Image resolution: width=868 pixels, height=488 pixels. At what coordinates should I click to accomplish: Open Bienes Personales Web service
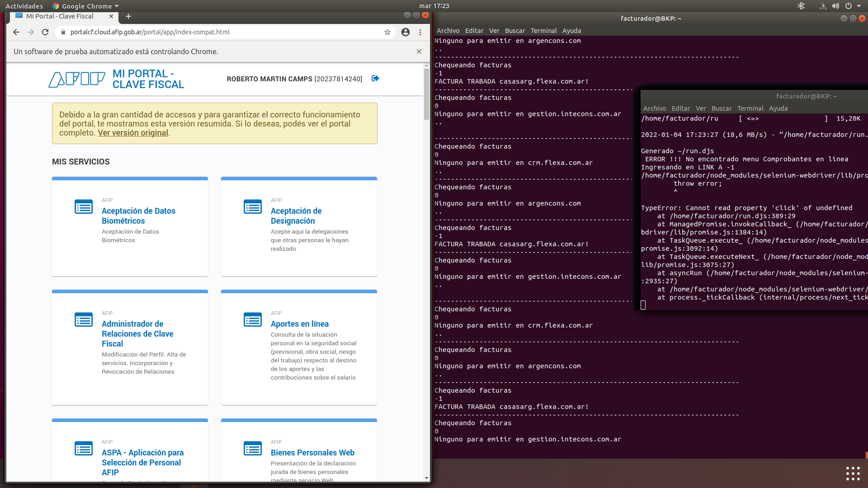(312, 453)
